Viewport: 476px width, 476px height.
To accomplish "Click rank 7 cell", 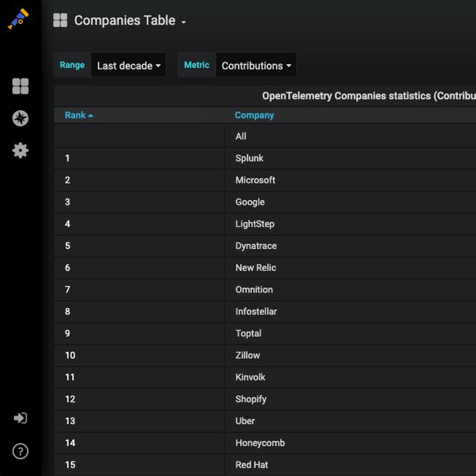I will click(139, 290).
